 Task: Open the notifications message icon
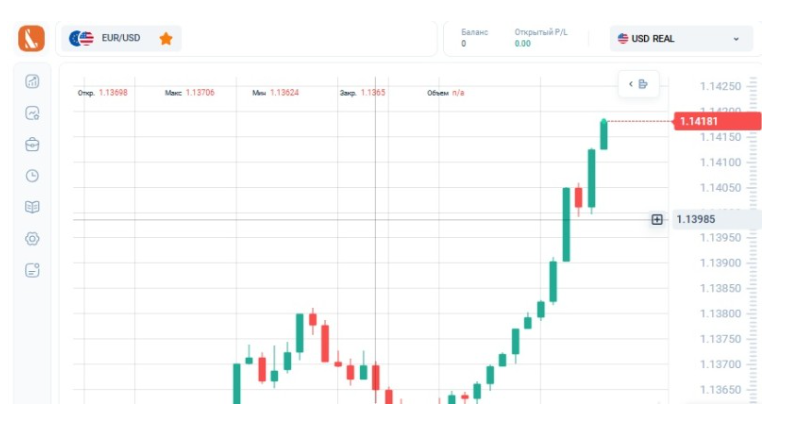(x=32, y=270)
